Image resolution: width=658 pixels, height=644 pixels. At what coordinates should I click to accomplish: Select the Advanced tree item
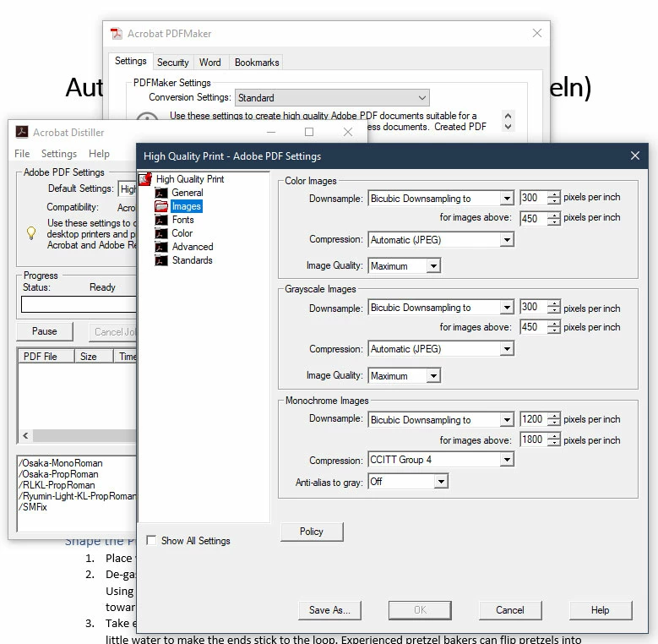pyautogui.click(x=193, y=247)
